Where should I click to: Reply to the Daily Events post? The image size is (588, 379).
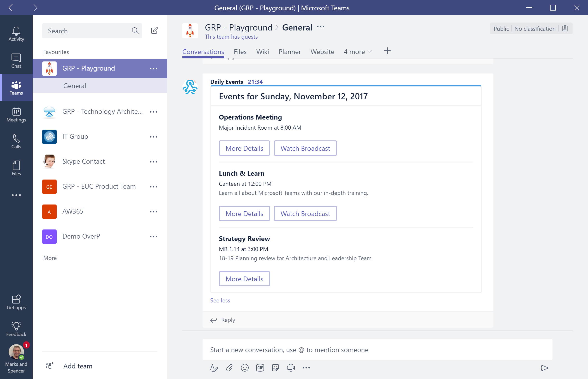tap(223, 320)
